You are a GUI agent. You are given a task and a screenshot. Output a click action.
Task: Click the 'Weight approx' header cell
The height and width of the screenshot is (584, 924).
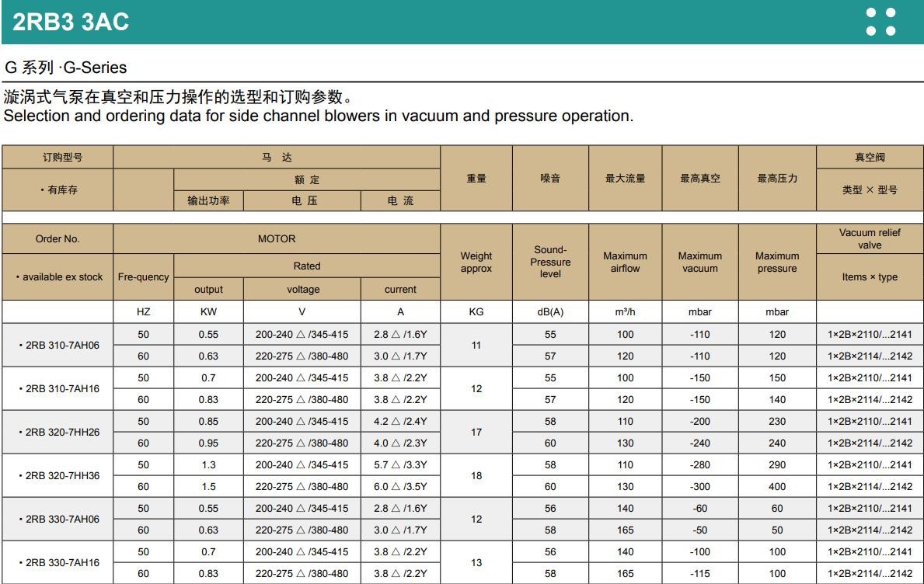[x=476, y=262]
